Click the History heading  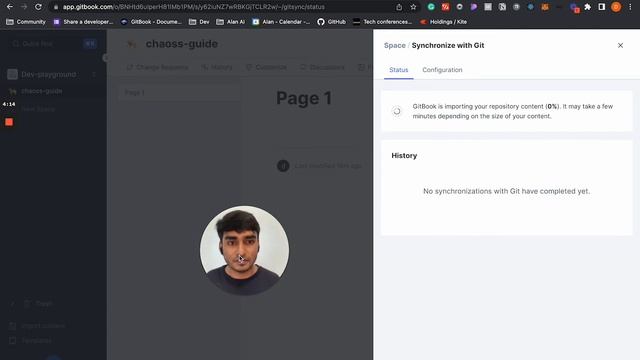click(404, 156)
